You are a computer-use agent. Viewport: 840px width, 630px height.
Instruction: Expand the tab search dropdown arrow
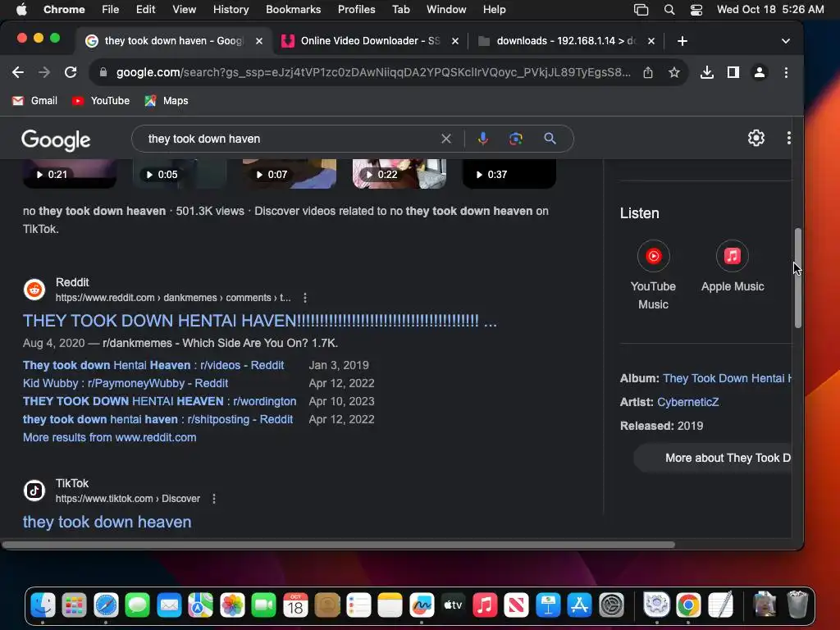point(785,41)
